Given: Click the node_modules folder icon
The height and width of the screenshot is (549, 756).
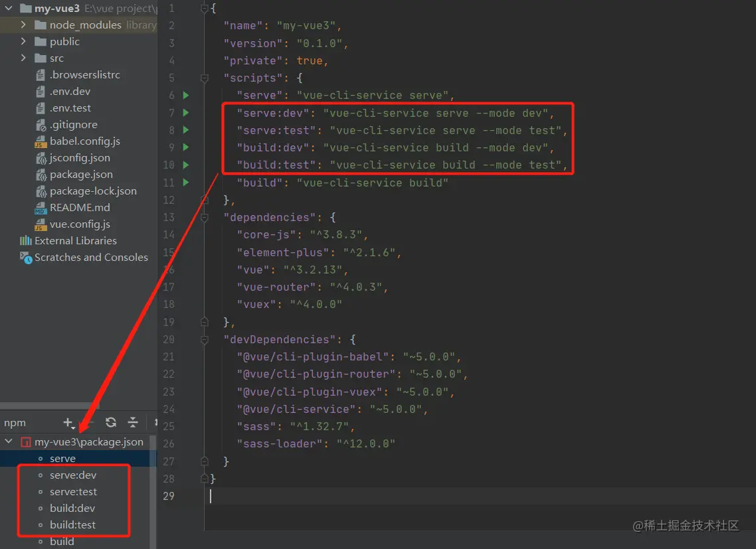Looking at the screenshot, I should [x=41, y=25].
